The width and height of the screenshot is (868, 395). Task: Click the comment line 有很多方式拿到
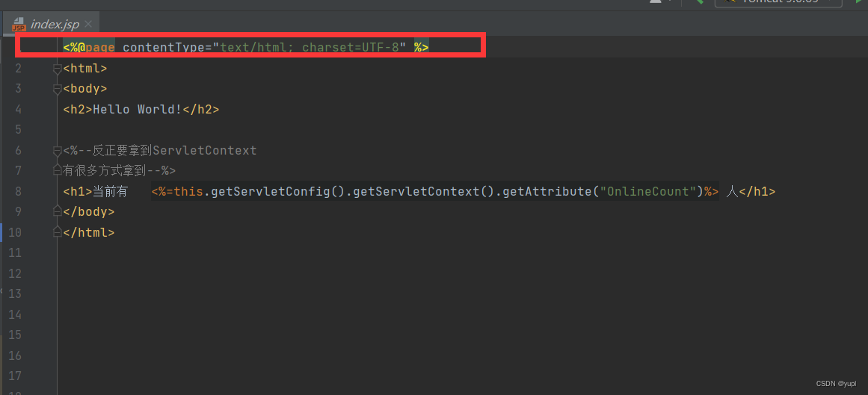point(119,170)
